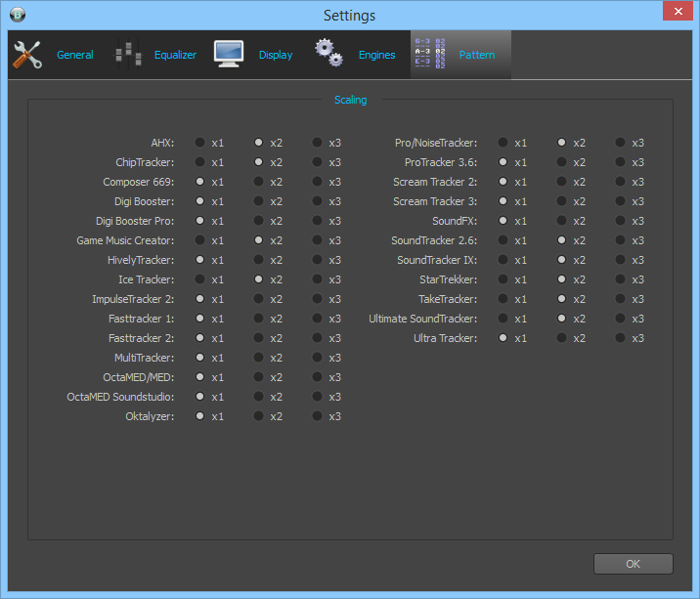The height and width of the screenshot is (599, 700).
Task: Set TakeTracker scaling to x3
Action: 620,299
